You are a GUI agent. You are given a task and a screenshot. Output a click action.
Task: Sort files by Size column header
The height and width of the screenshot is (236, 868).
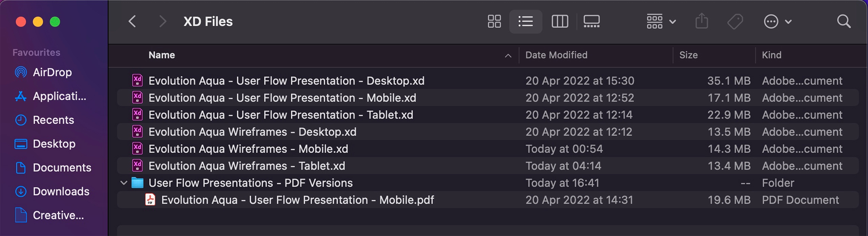[688, 55]
